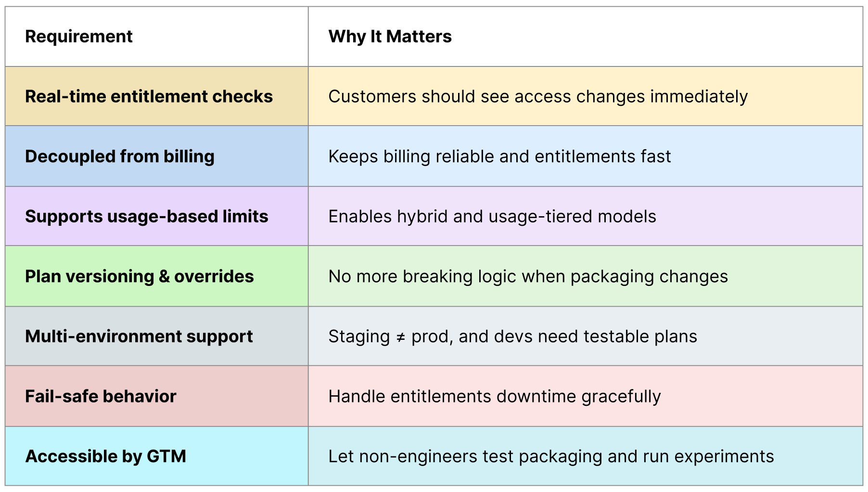Select the Real-time entitlement checks cell
This screenshot has height=492, width=868.
coord(156,96)
